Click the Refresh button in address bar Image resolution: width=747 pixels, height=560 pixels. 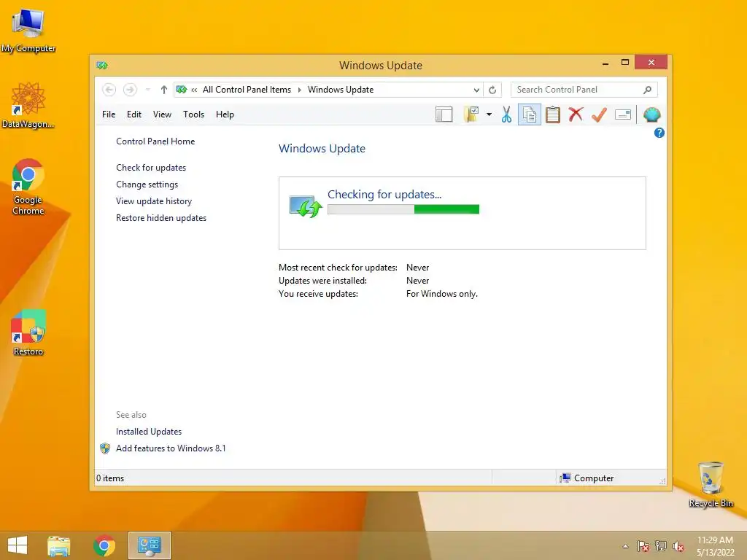click(x=492, y=90)
